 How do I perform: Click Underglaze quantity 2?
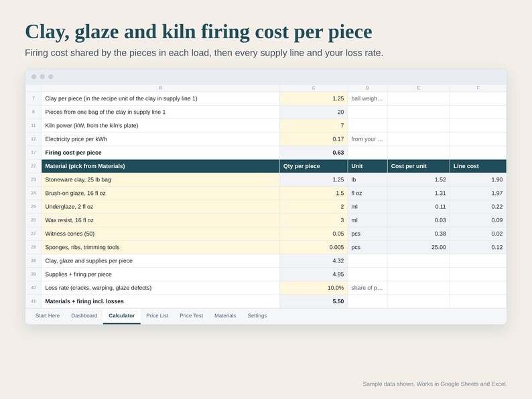[314, 207]
